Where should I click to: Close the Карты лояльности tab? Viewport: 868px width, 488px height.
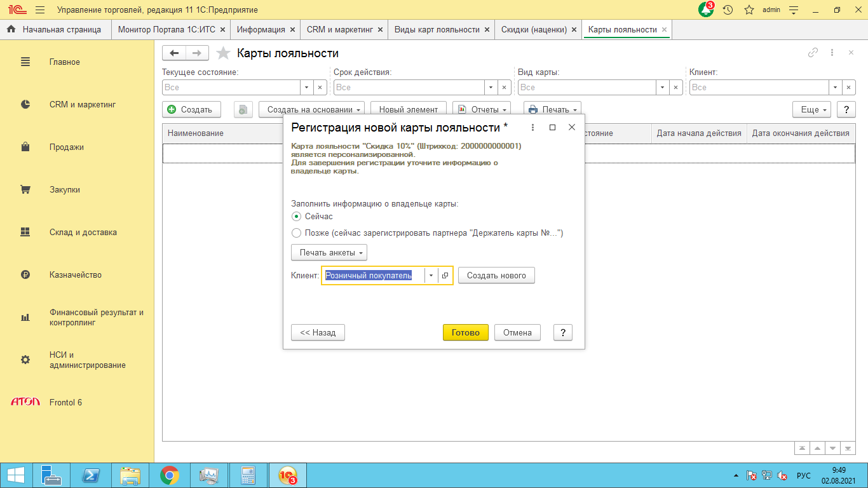coord(664,29)
